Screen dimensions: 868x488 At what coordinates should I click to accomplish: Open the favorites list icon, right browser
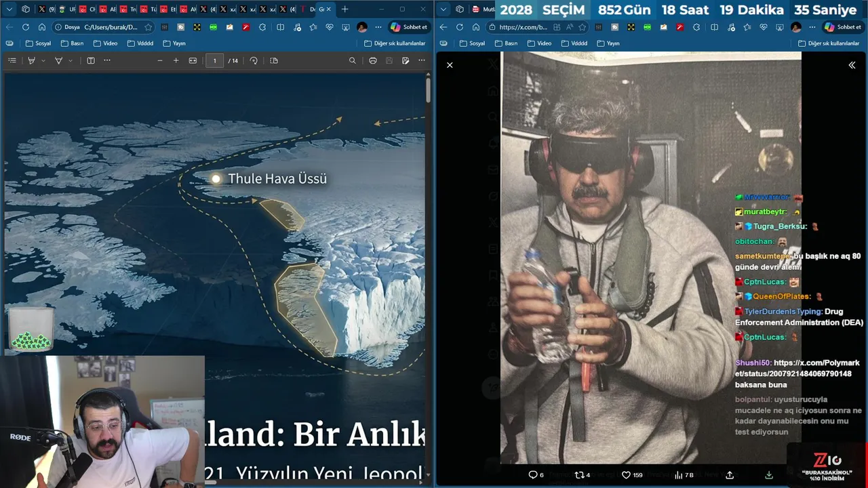tap(747, 27)
